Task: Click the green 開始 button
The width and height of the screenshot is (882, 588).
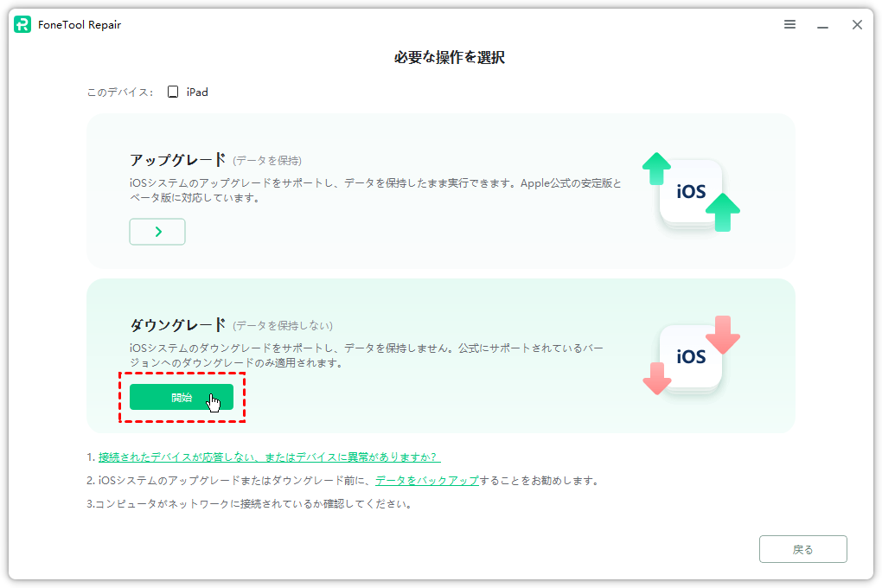Action: click(x=182, y=397)
